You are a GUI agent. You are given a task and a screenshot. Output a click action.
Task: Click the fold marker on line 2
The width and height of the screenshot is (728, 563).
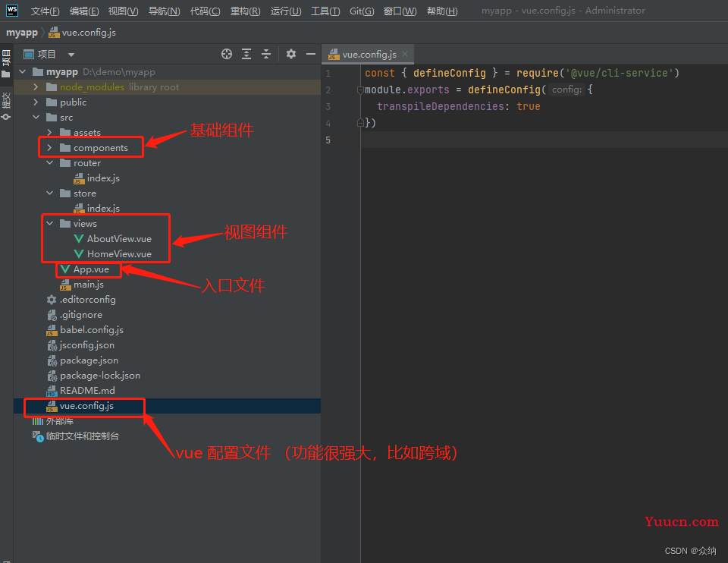[360, 90]
